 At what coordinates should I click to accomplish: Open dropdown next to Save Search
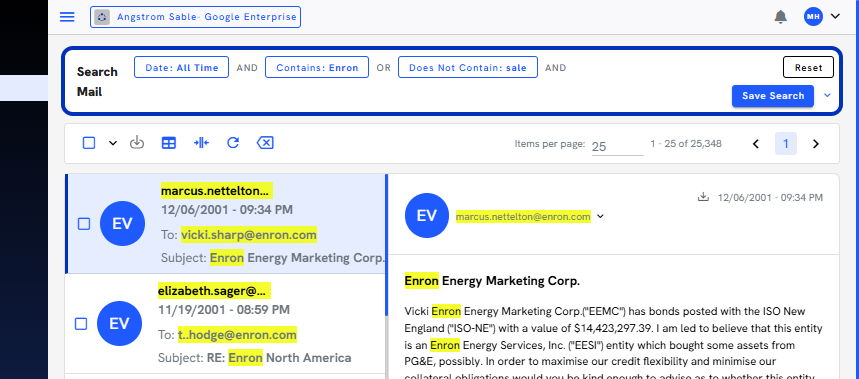827,95
